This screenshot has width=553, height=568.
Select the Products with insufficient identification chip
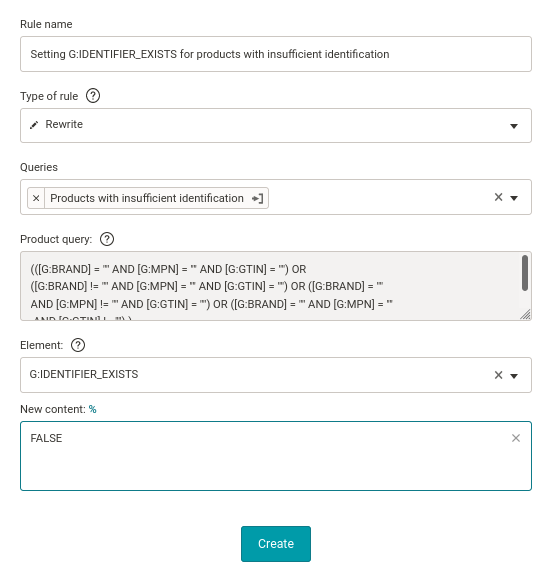click(x=147, y=198)
